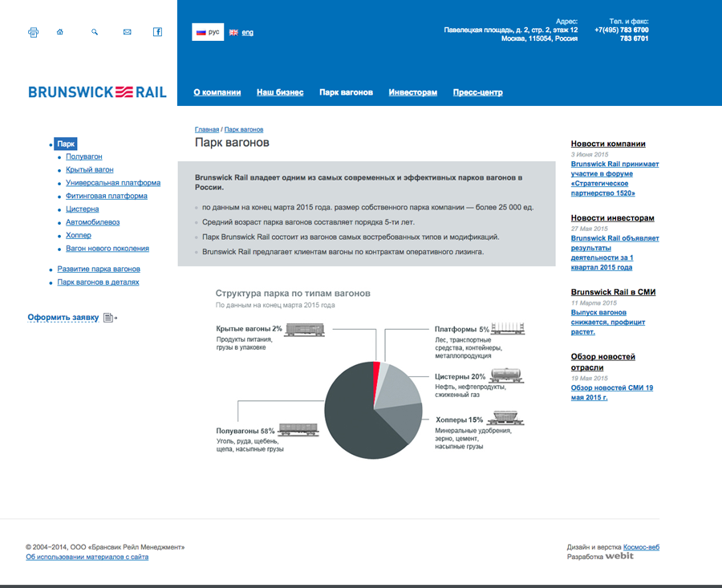The height and width of the screenshot is (588, 722).
Task: Open first quarter 2015 results news link
Action: 615,253
